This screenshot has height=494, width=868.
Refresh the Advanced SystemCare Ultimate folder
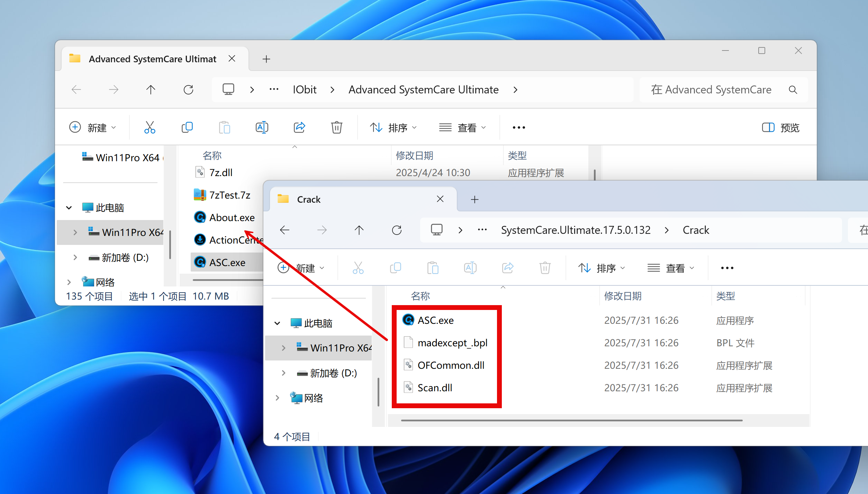pyautogui.click(x=188, y=90)
